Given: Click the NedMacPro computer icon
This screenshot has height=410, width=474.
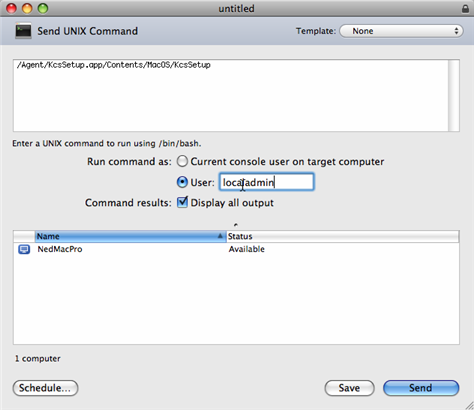Looking at the screenshot, I should pyautogui.click(x=24, y=249).
